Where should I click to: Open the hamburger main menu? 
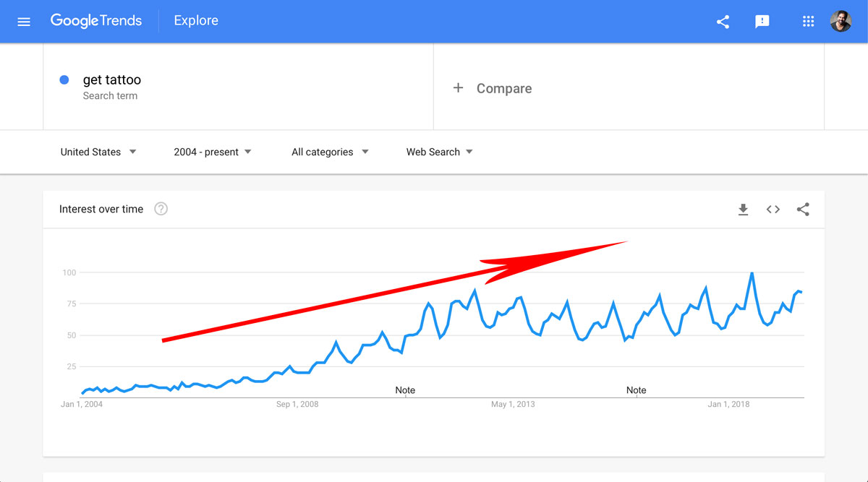point(24,22)
